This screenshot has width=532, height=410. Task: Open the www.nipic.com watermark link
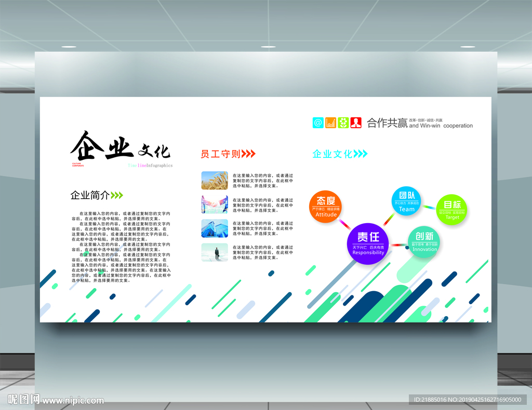[x=73, y=400]
